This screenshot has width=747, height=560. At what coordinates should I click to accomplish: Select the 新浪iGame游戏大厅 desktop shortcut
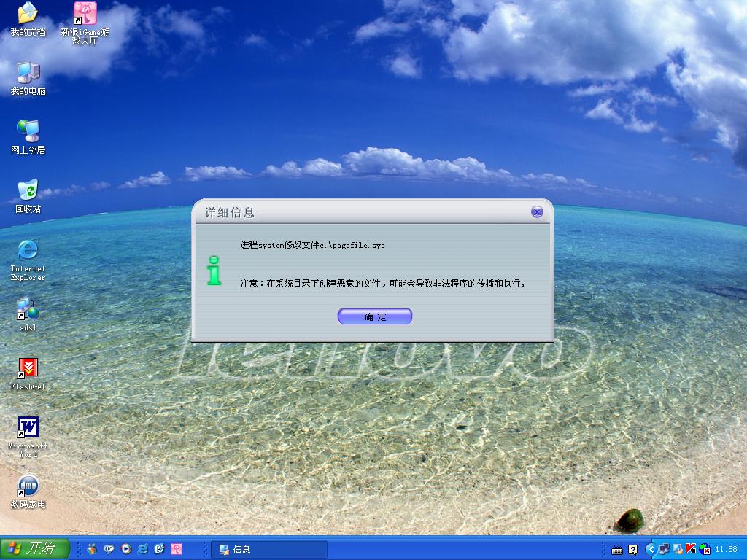coord(85,23)
